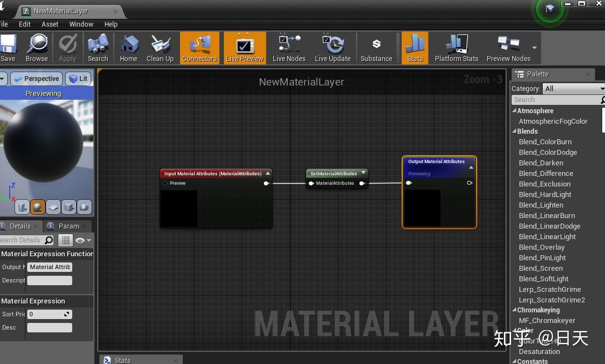Image resolution: width=605 pixels, height=364 pixels.
Task: Toggle Live Preview off
Action: click(x=244, y=48)
